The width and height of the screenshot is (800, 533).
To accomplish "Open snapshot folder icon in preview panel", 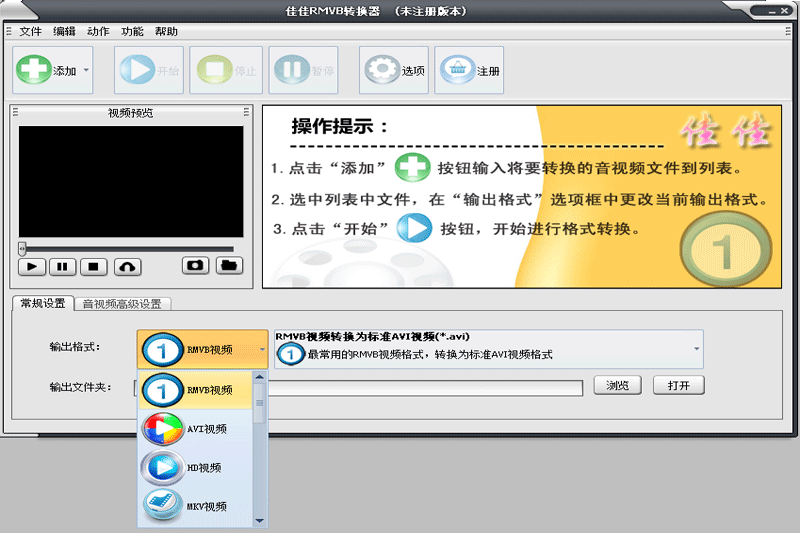I will (229, 265).
